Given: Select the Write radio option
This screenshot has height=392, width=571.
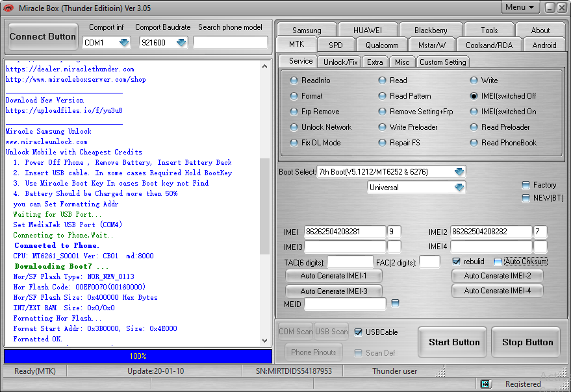Looking at the screenshot, I should coord(484,80).
